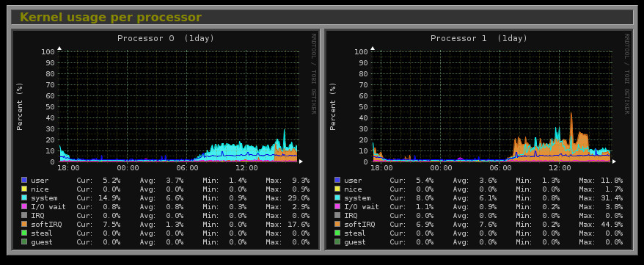Screen dimensions: 644x265
Task: Click the Processor 1 (1day) title
Action: (479, 38)
